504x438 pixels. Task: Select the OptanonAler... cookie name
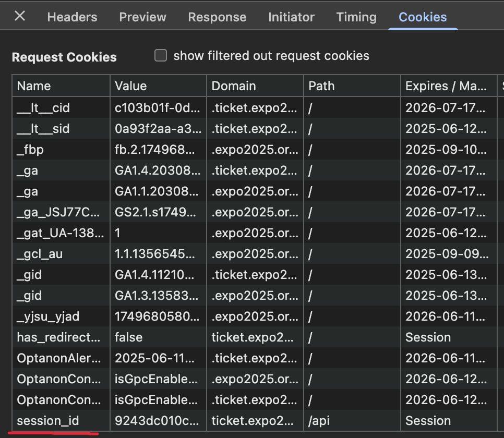pos(59,358)
